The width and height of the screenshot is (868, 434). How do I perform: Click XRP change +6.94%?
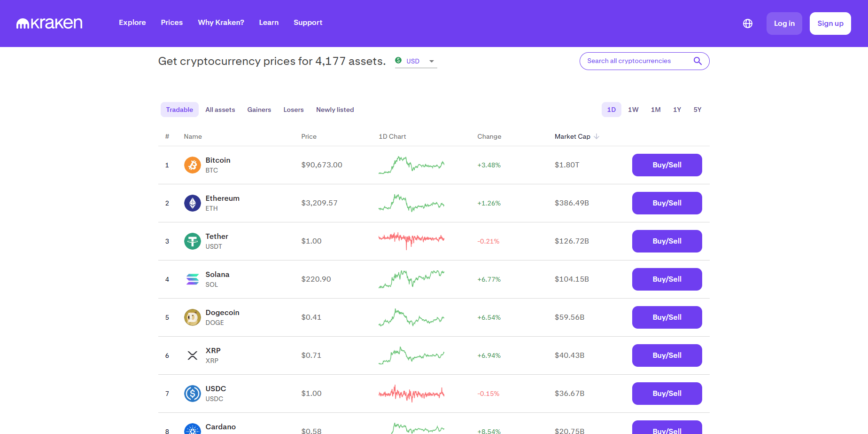coord(489,355)
